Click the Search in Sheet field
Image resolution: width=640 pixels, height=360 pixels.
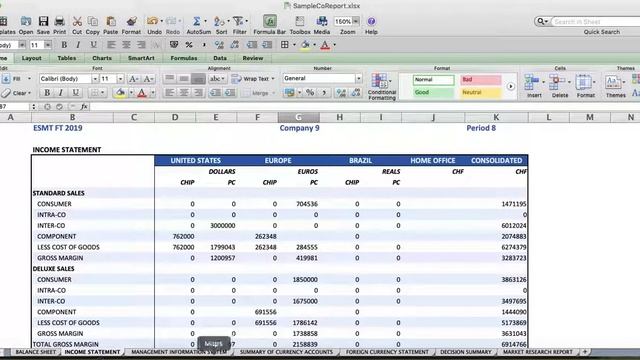[595, 21]
